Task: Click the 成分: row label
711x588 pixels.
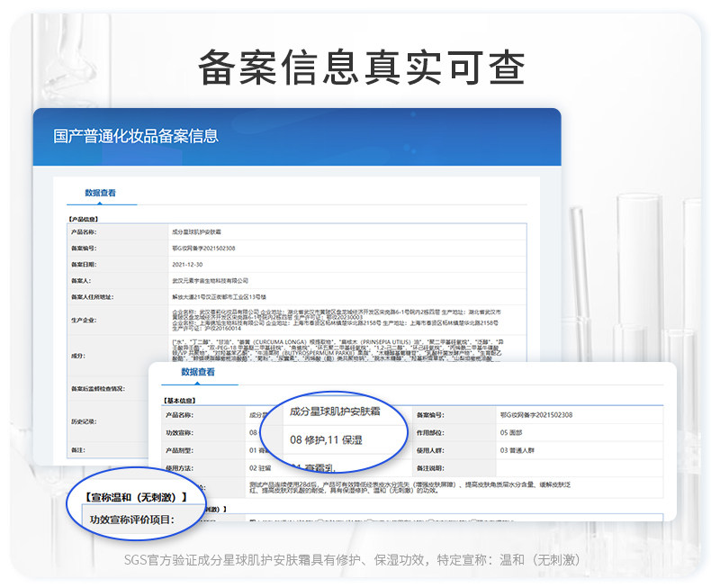Action: coord(78,356)
